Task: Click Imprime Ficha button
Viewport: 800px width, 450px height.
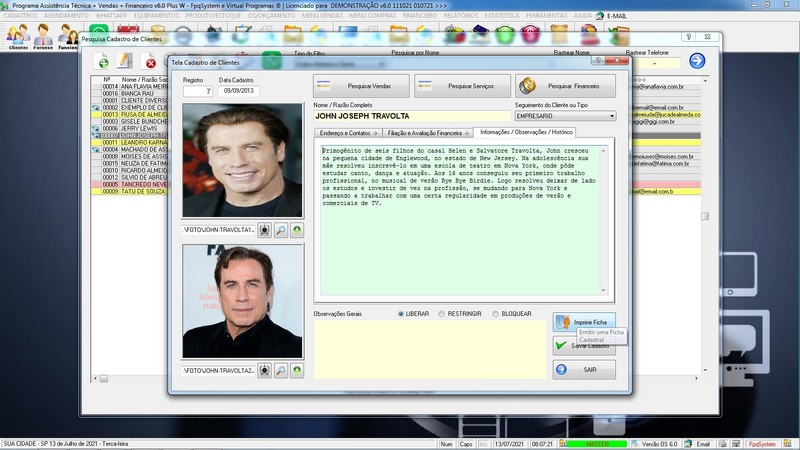Action: [x=584, y=322]
